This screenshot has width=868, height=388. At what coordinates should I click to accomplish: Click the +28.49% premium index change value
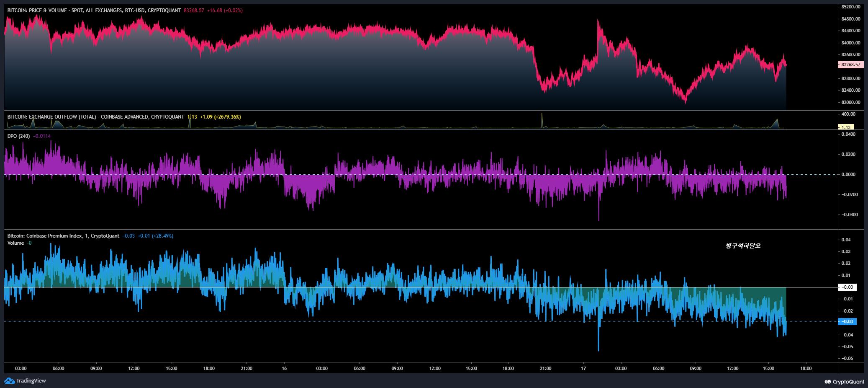point(162,236)
